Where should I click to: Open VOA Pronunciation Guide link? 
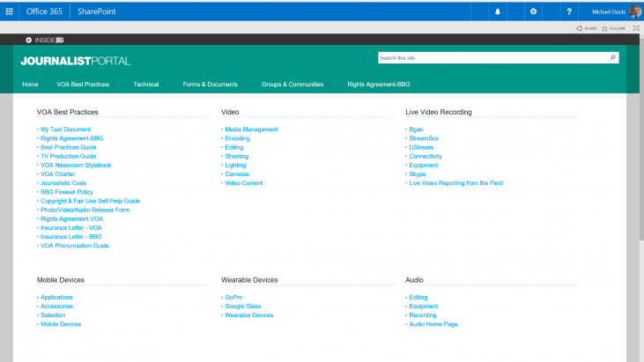point(75,246)
